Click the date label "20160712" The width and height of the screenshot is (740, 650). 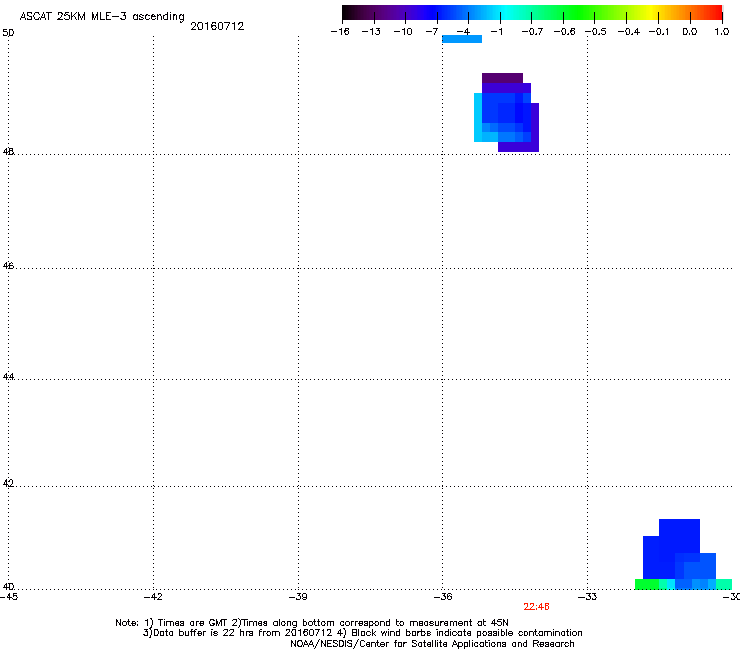(x=217, y=26)
